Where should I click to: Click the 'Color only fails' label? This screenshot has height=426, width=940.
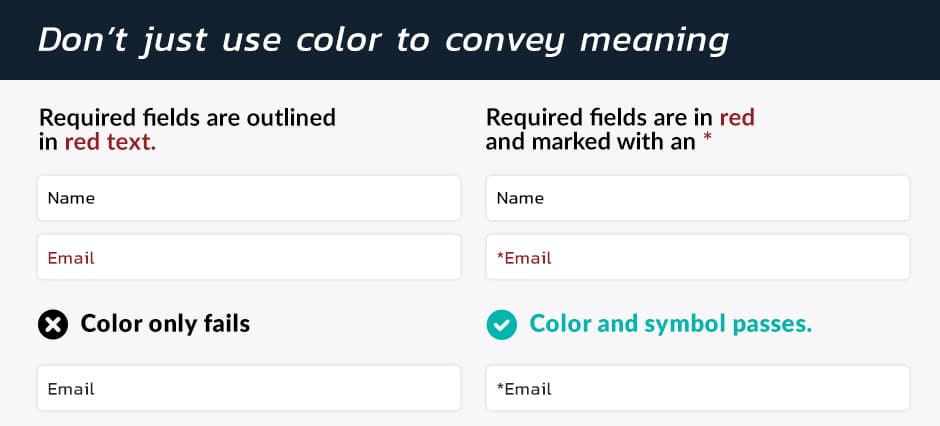165,324
